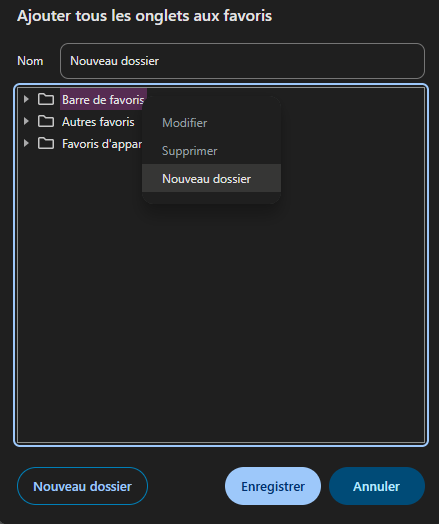Choose Modifier in the context menu
The height and width of the screenshot is (524, 439).
click(211, 123)
